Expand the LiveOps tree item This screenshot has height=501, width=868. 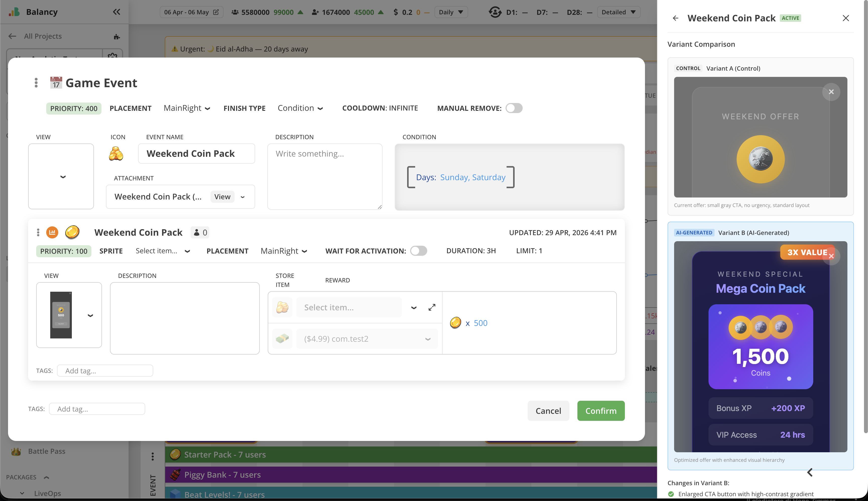click(22, 493)
